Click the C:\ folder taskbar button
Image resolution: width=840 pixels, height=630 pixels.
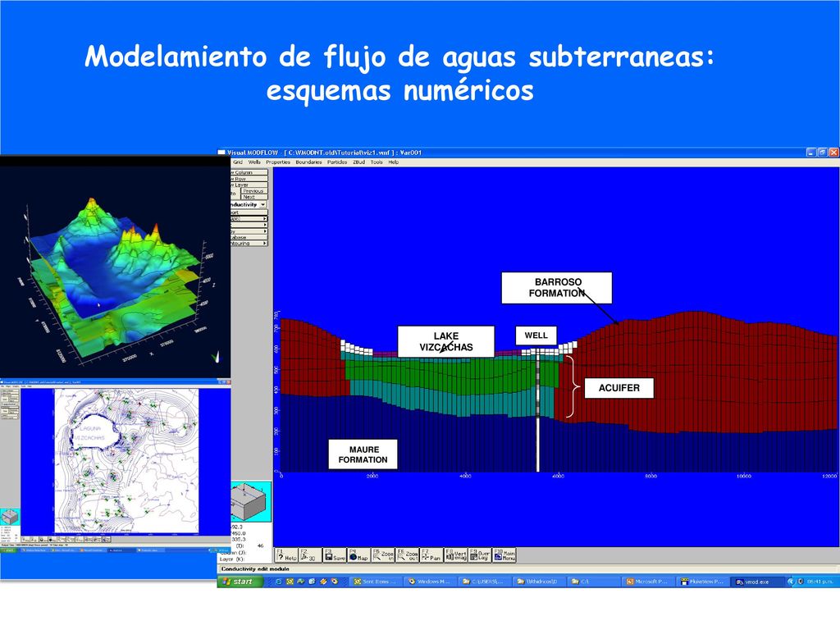[x=593, y=582]
